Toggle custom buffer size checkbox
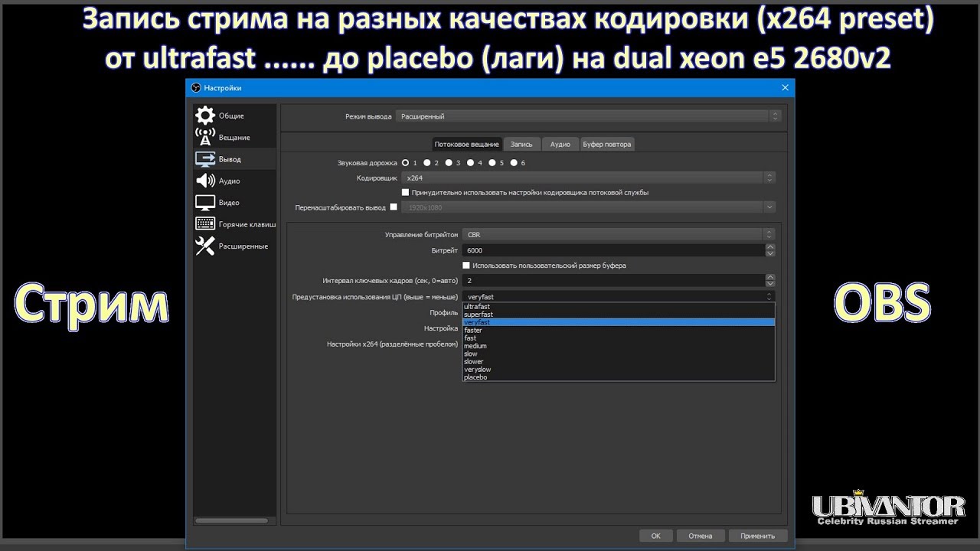The image size is (980, 551). (x=467, y=266)
